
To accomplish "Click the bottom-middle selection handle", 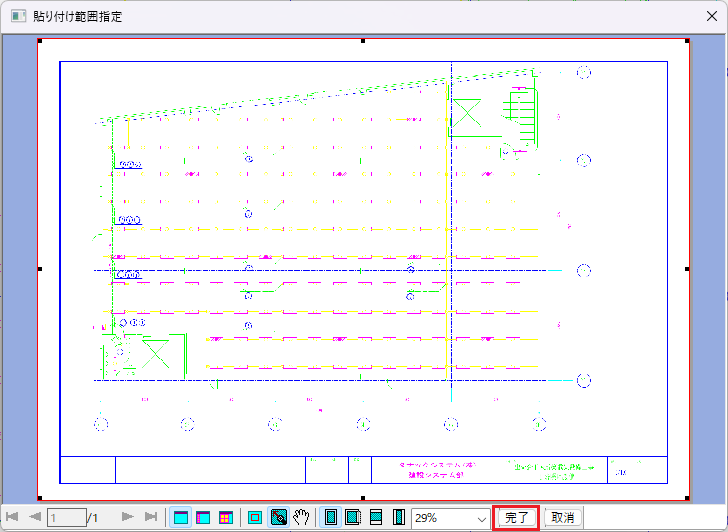I will point(363,498).
